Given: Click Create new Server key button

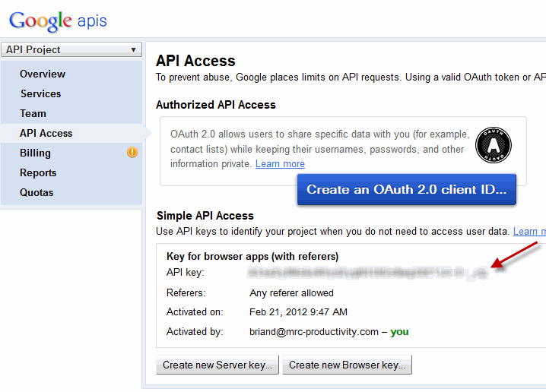Looking at the screenshot, I should coord(217,365).
